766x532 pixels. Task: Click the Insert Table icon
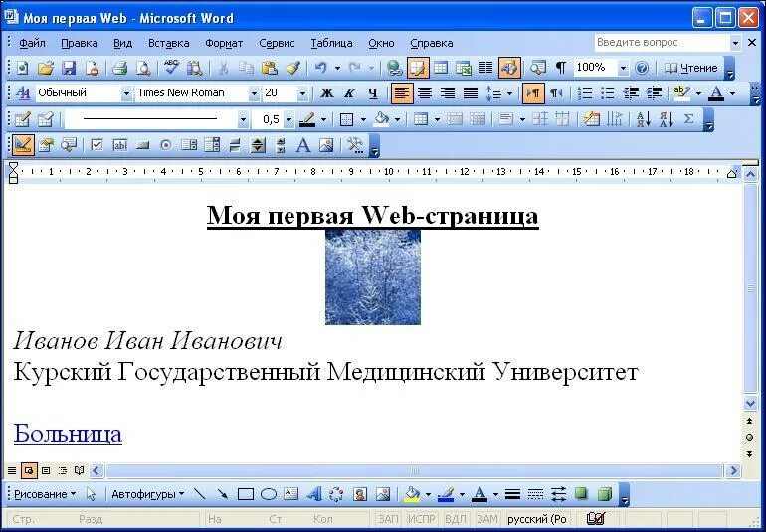(441, 68)
